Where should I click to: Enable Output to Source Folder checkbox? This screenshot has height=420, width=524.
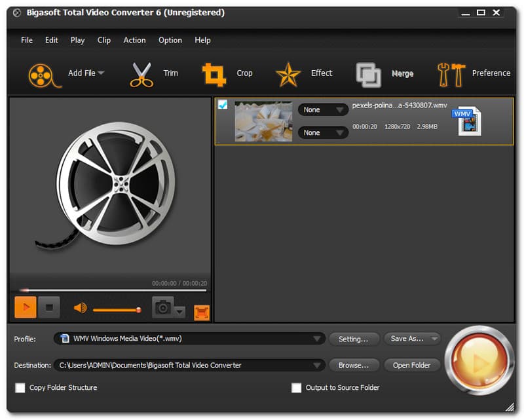[296, 387]
